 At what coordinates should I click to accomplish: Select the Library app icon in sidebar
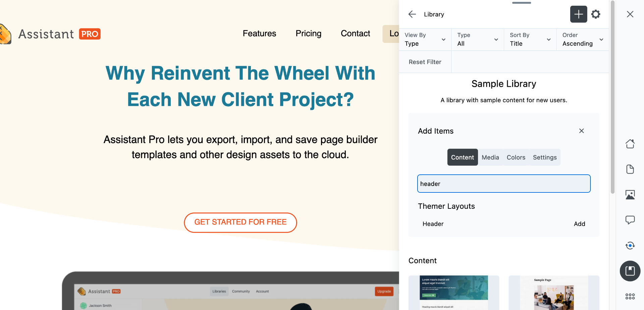[630, 271]
